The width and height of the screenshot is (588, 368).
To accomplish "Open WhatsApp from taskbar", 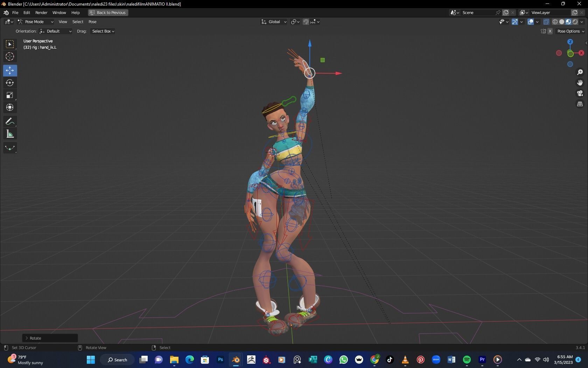I will coord(344,360).
